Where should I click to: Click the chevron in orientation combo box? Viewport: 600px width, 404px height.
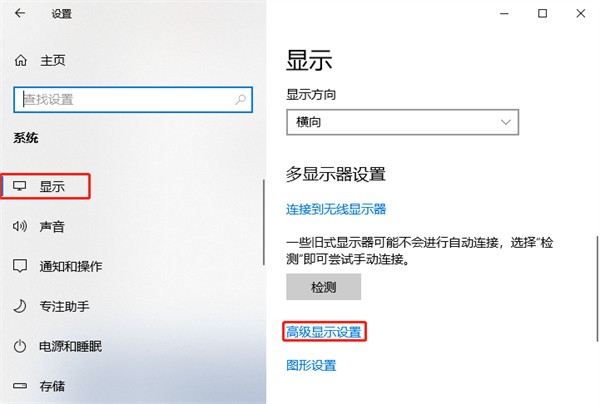point(506,122)
